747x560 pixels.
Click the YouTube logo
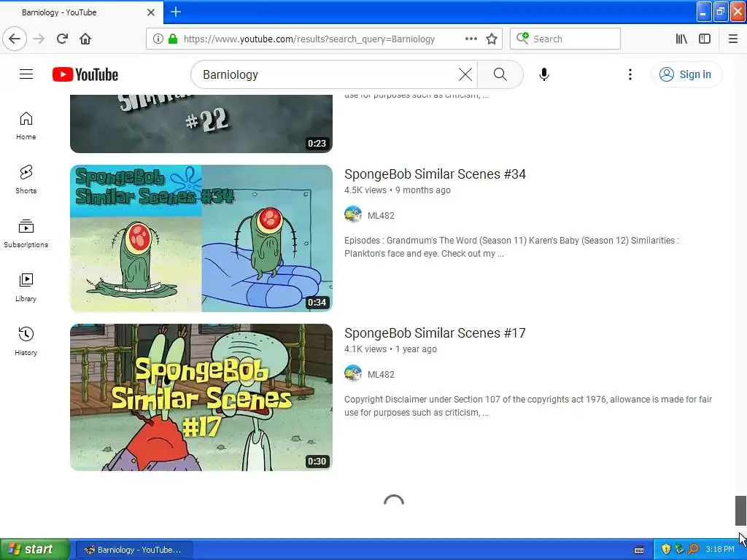coord(85,74)
